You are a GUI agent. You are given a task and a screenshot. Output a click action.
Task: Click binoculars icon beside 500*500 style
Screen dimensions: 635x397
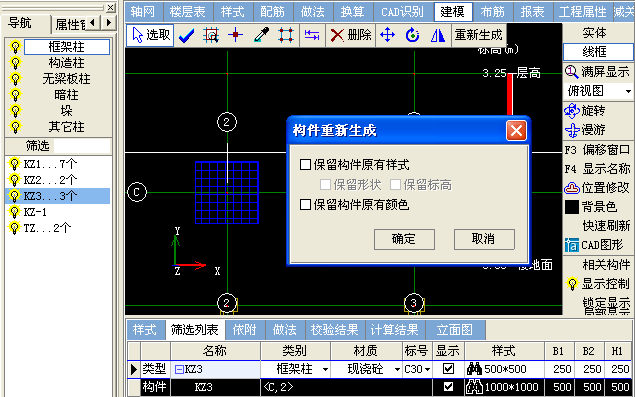point(474,369)
